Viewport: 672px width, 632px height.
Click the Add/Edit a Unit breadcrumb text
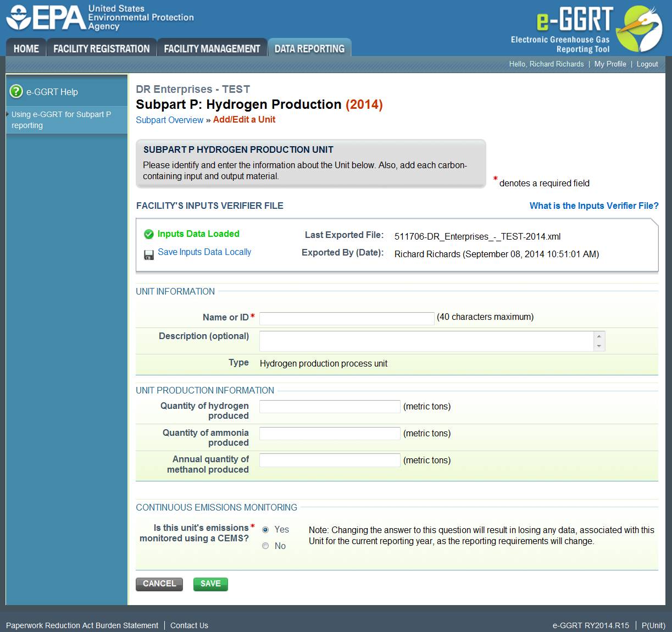click(244, 119)
